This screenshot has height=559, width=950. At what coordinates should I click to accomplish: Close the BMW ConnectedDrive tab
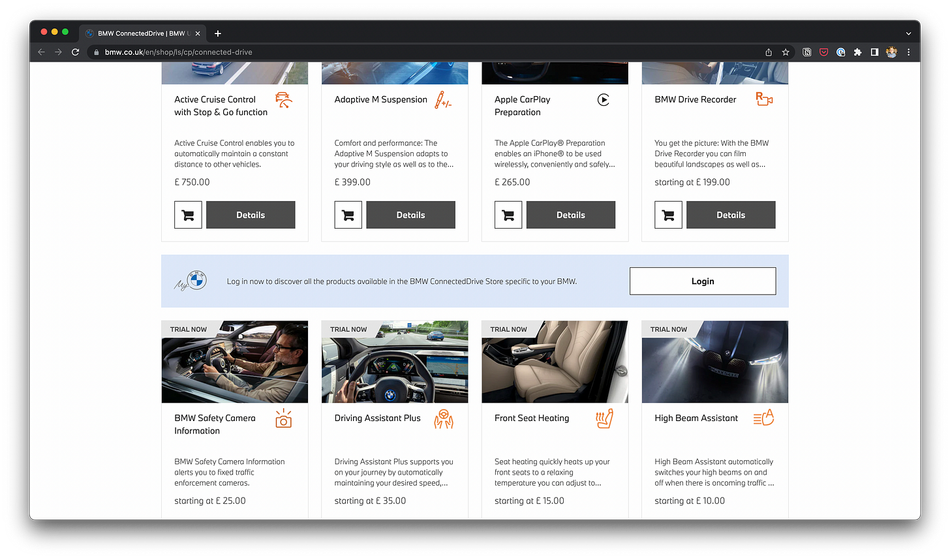[198, 33]
